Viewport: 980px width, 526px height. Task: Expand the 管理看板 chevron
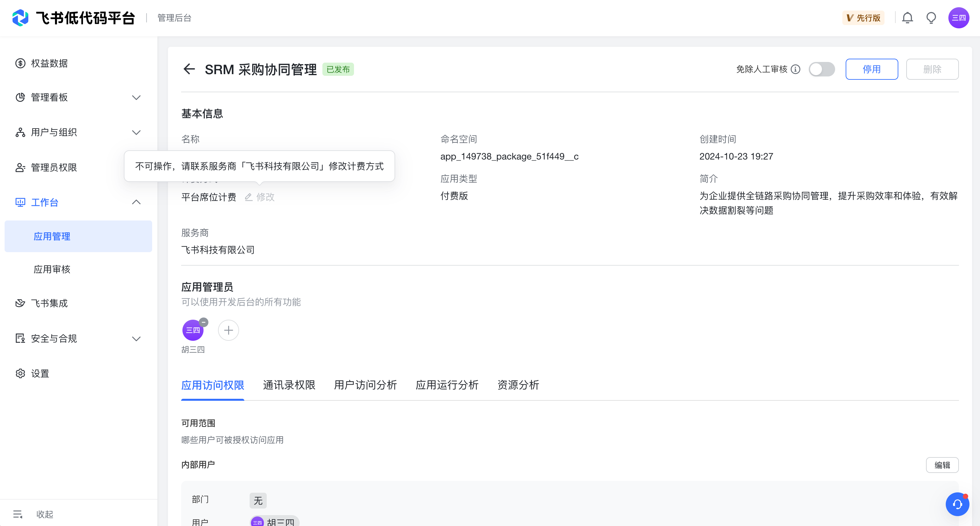(136, 98)
